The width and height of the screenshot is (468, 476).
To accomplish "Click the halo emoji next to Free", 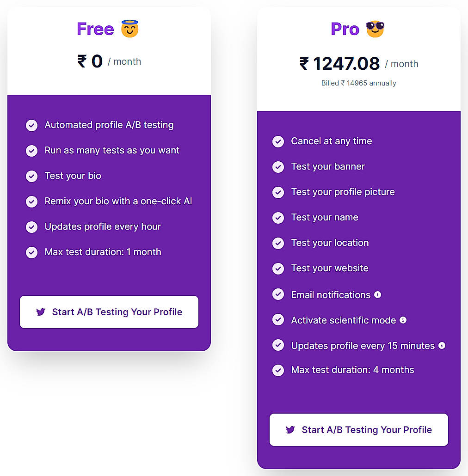I will (129, 29).
